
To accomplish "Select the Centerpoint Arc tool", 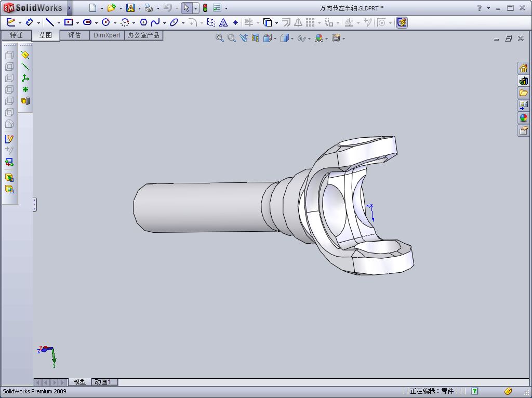I will click(x=125, y=22).
